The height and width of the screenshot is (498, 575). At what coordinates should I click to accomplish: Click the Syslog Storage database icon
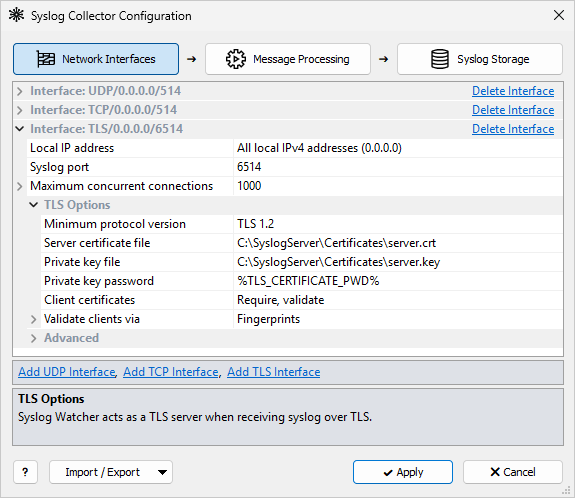point(440,59)
